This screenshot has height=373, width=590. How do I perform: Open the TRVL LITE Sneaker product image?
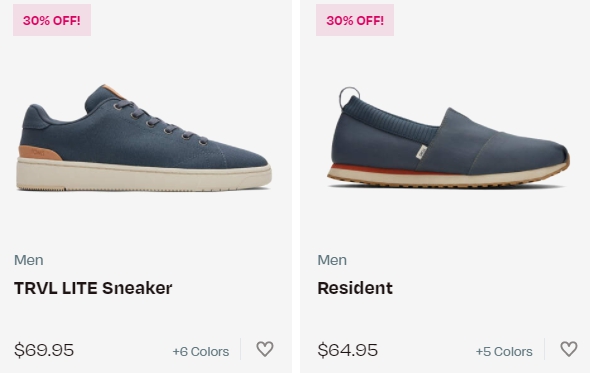(144, 138)
